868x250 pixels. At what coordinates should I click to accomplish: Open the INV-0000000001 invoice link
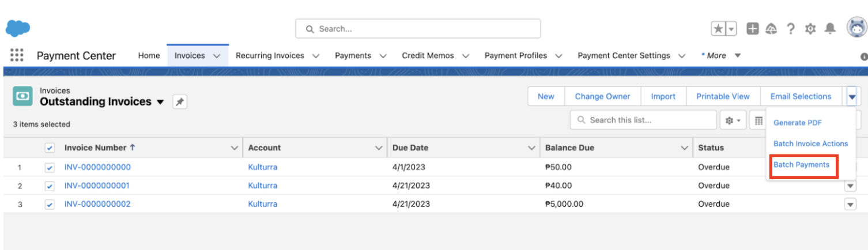tap(97, 186)
